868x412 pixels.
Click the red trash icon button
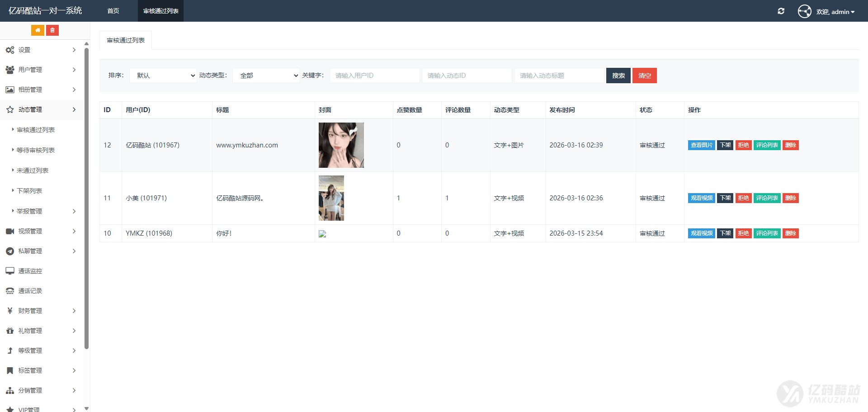pyautogui.click(x=52, y=30)
